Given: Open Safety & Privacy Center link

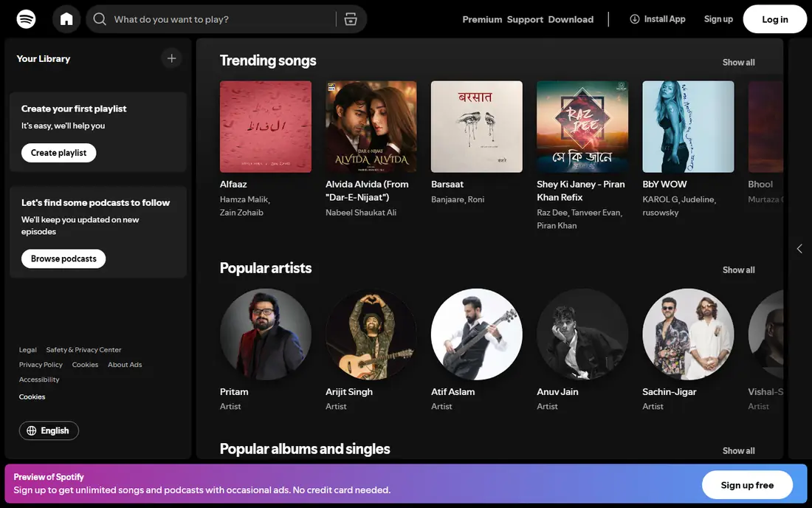Looking at the screenshot, I should pos(83,349).
